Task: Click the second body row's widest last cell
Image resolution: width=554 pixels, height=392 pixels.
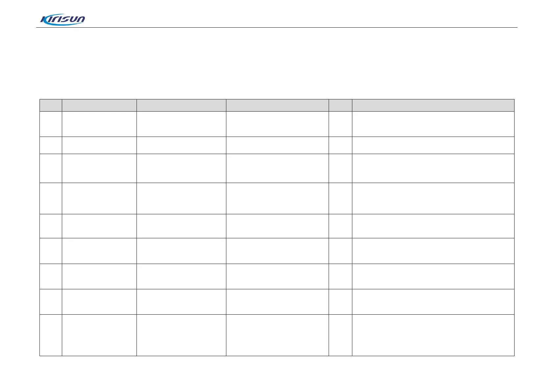Action: [433, 145]
